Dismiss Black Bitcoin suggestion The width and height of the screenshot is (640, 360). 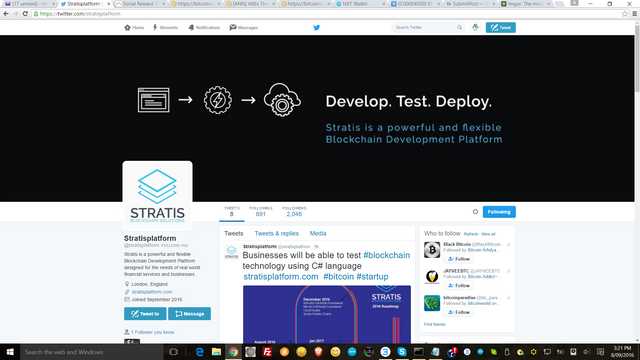coord(509,244)
